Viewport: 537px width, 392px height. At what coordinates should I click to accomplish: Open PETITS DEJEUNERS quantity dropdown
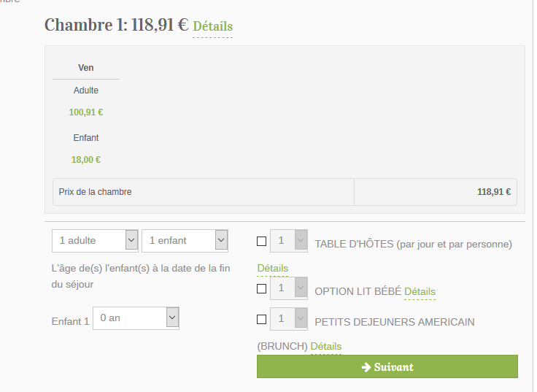288,319
